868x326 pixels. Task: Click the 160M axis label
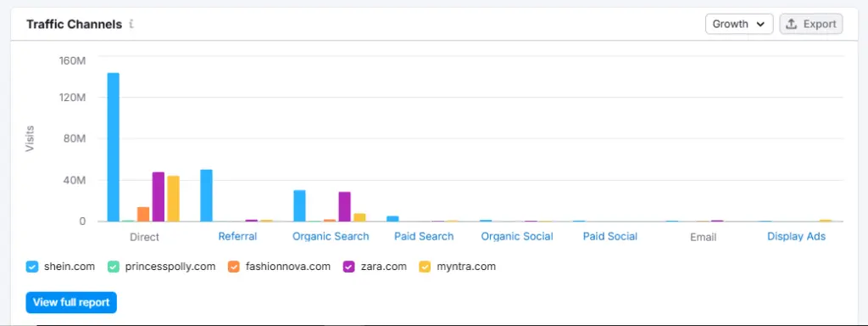click(72, 60)
